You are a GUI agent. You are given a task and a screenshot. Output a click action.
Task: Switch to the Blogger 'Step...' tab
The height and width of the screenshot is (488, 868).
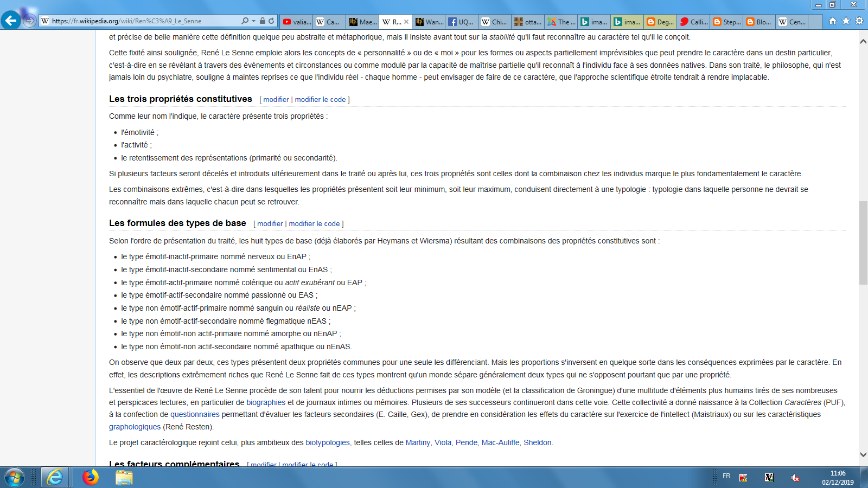coord(726,22)
